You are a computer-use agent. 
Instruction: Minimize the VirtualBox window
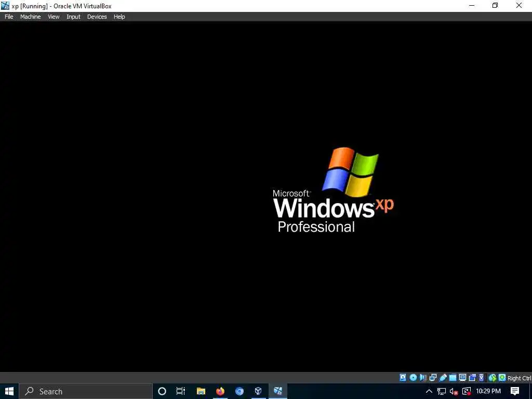(472, 5)
